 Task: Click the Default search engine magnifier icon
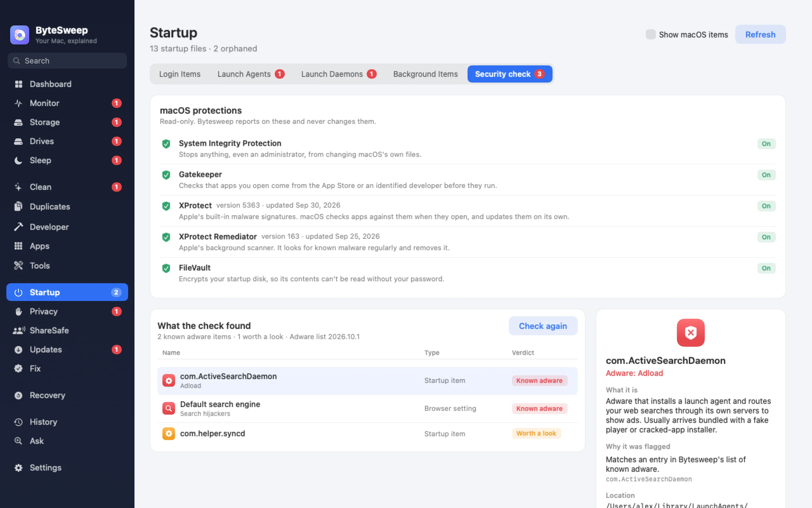point(169,409)
